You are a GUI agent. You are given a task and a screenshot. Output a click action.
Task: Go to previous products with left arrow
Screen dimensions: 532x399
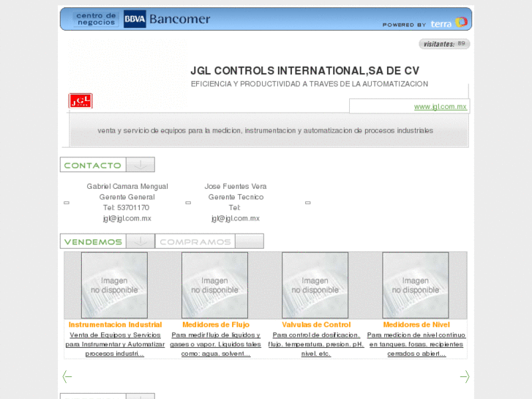[x=67, y=376]
